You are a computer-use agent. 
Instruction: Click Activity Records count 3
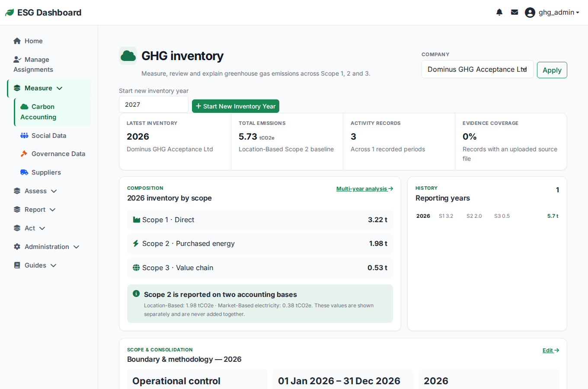[x=353, y=137]
